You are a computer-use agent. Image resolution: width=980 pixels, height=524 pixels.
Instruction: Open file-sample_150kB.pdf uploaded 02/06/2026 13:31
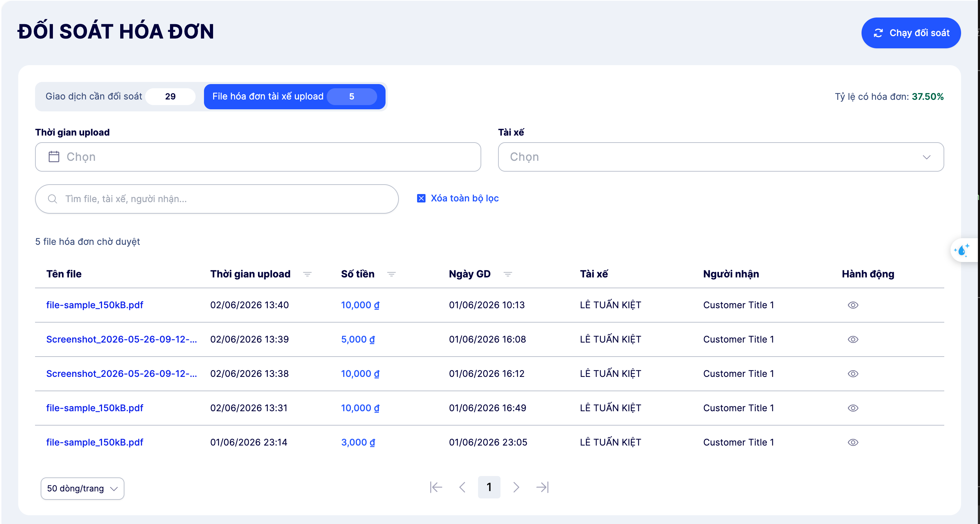tap(95, 408)
